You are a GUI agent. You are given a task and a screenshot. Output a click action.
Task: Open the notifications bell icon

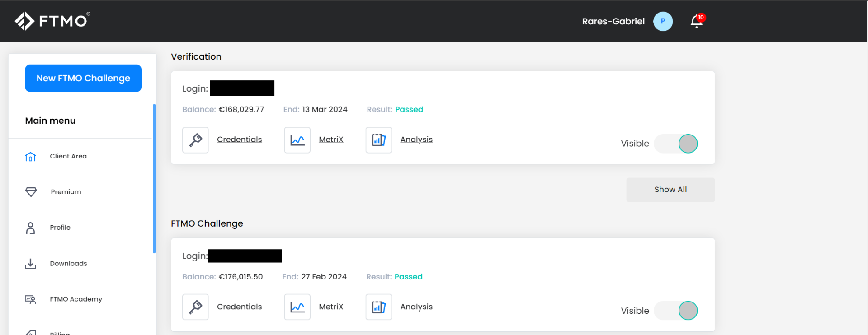tap(697, 21)
